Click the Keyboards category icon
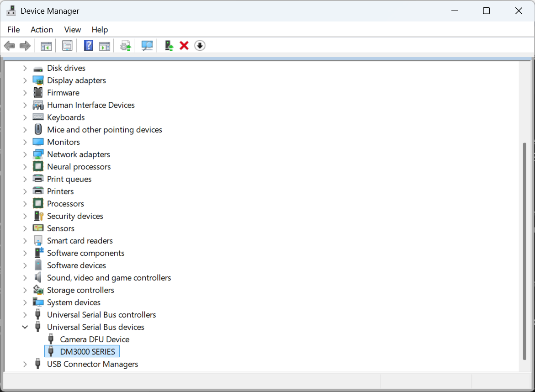Image resolution: width=535 pixels, height=392 pixels. click(x=38, y=117)
